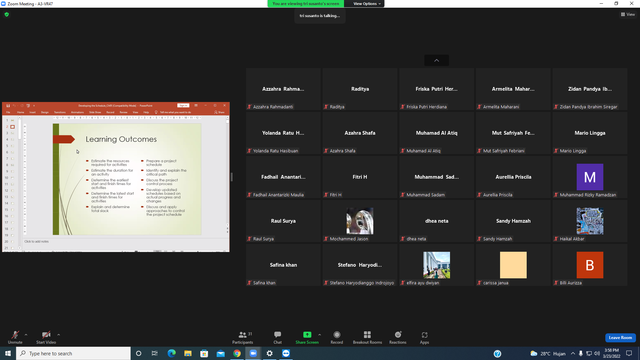Select Mario Lingga's tile
Image resolution: width=640 pixels, height=360 pixels.
(590, 133)
